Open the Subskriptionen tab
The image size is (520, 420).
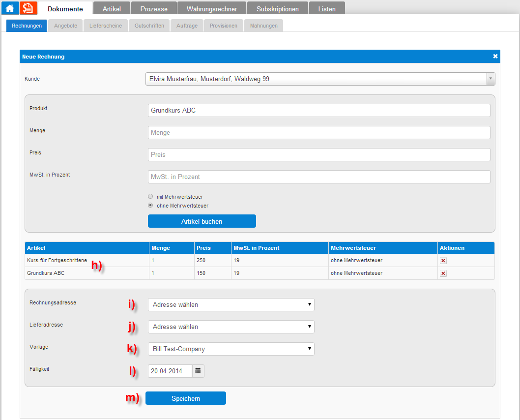(x=278, y=9)
